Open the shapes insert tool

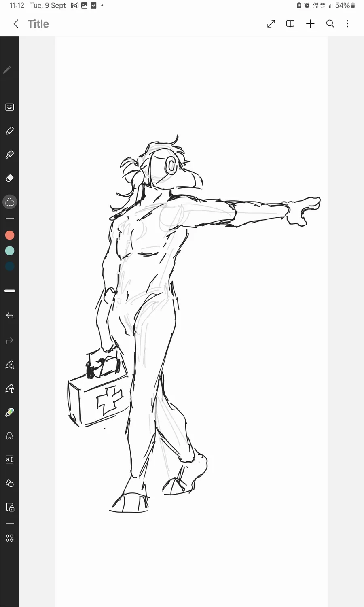(10, 483)
